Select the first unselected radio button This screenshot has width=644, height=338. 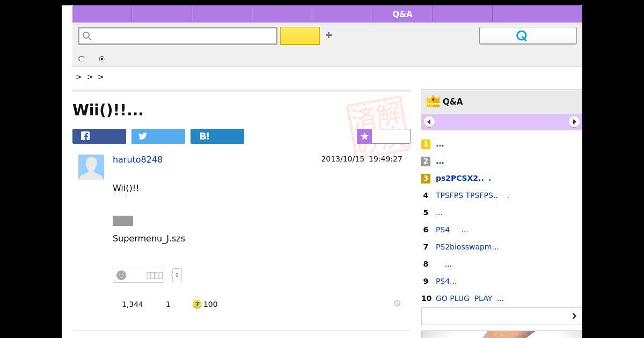click(82, 59)
